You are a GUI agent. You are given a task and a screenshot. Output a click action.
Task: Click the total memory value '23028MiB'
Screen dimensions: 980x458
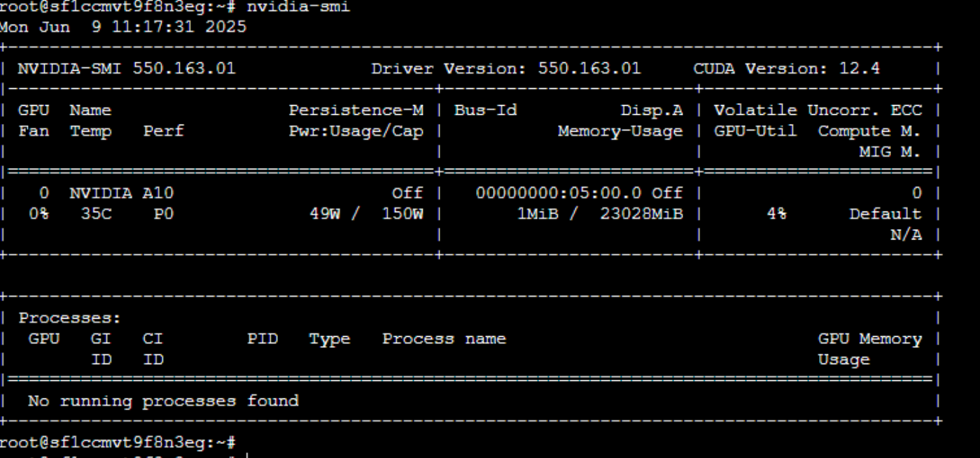click(x=641, y=214)
